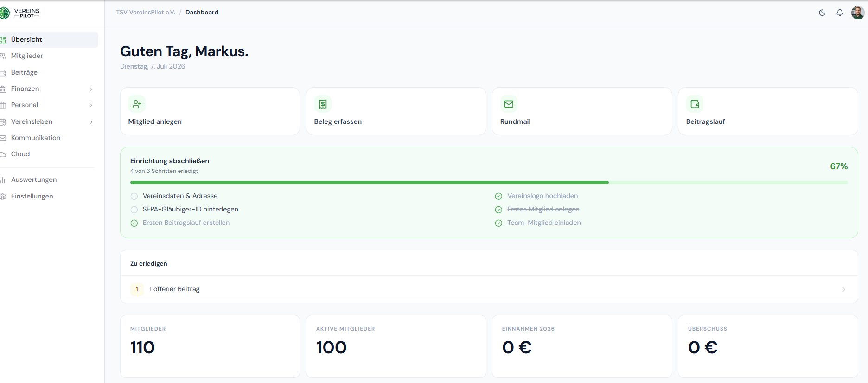This screenshot has width=868, height=383.
Task: Click the Einnahmen 2026 stat card
Action: click(x=582, y=346)
